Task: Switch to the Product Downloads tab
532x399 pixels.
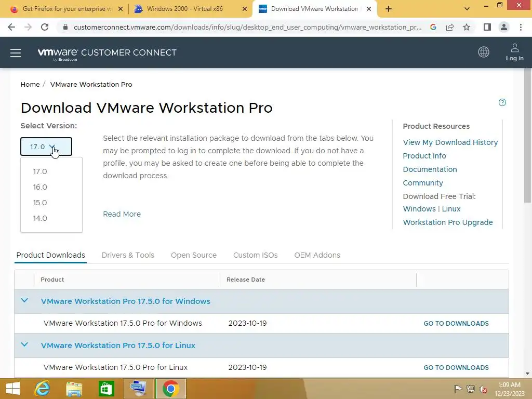Action: click(50, 255)
